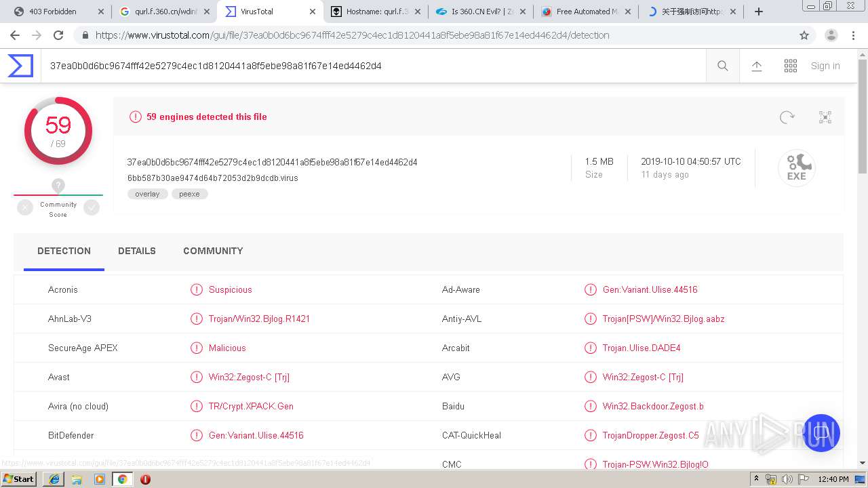Click the peexe tag
This screenshot has width=868, height=488.
coord(189,194)
